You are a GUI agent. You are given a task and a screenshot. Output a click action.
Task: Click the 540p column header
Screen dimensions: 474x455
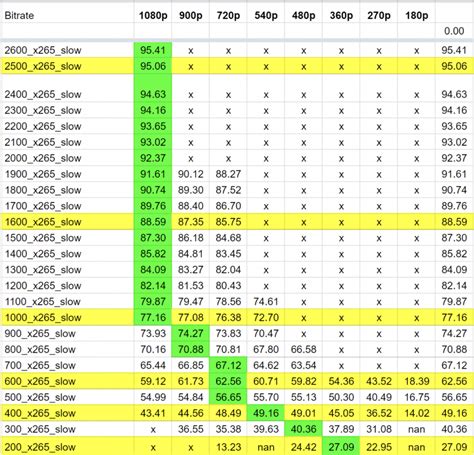pos(266,15)
